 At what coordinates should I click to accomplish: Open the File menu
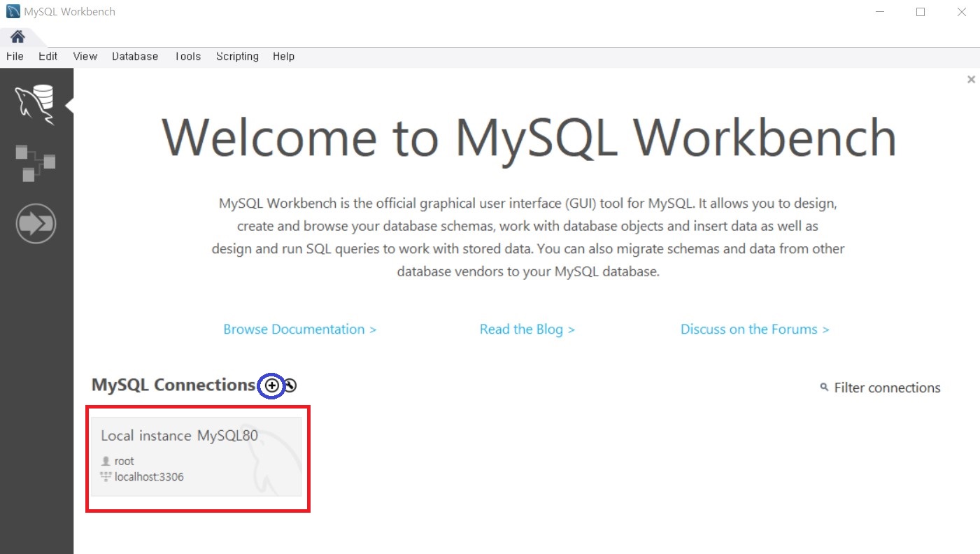tap(15, 57)
